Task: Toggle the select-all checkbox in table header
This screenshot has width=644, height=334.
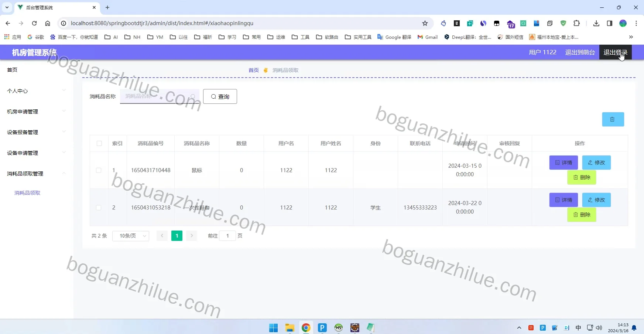Action: click(99, 143)
